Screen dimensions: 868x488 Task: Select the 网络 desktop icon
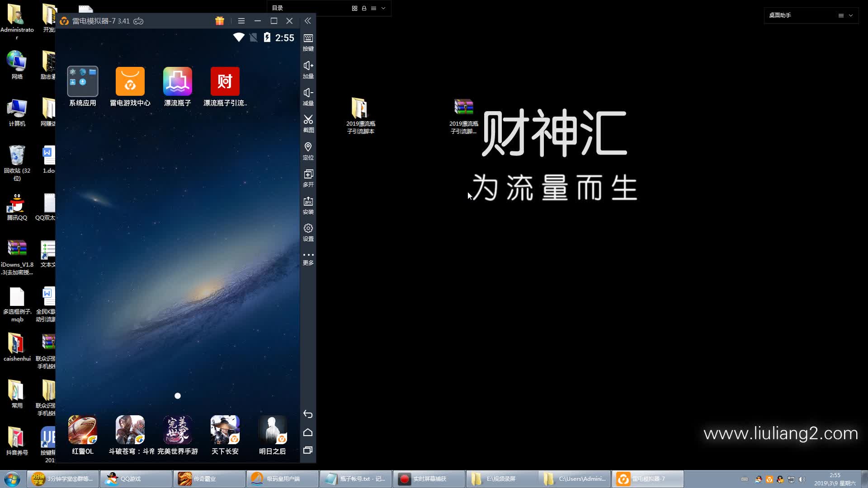point(17,66)
